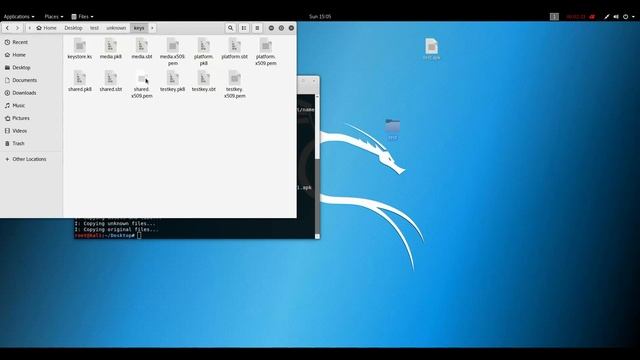This screenshot has height=360, width=640.
Task: Select the shared.sbt file icon
Action: pyautogui.click(x=111, y=78)
